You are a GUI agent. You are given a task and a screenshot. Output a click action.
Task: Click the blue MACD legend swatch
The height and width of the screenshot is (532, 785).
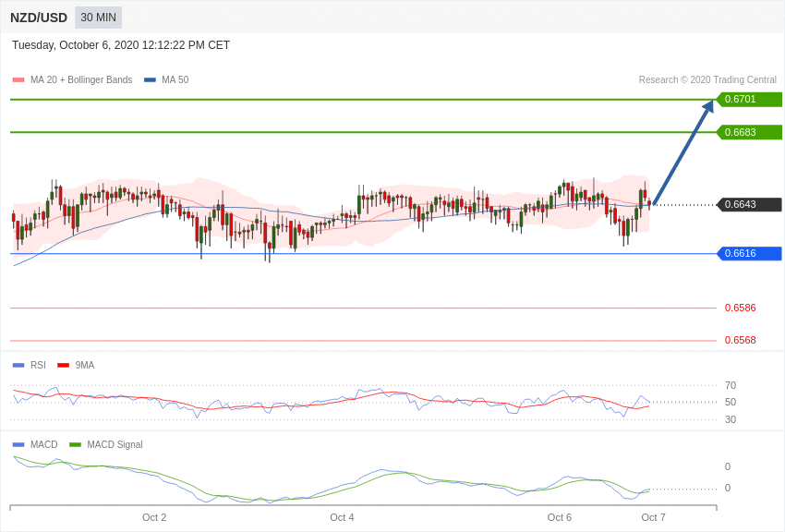(18, 444)
